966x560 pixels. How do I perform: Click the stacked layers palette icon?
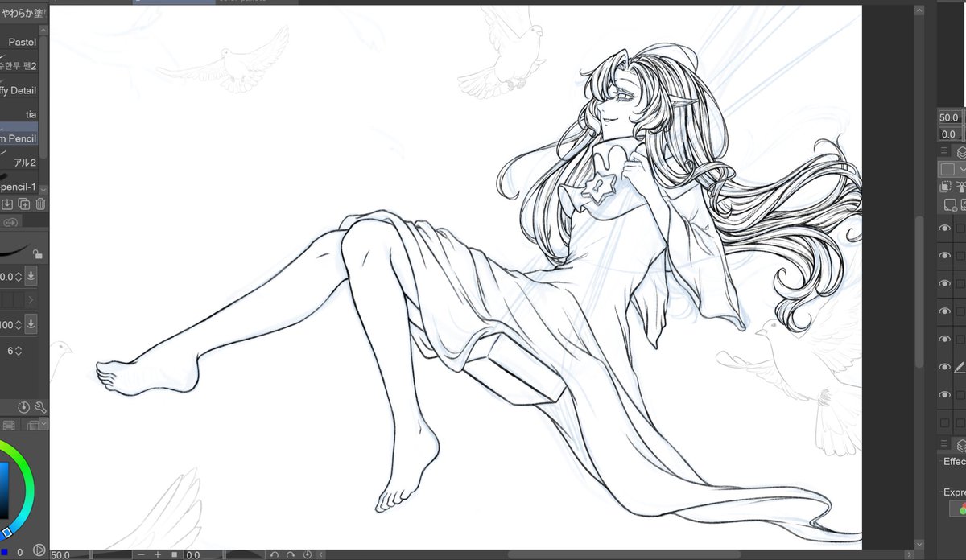pyautogui.click(x=32, y=425)
